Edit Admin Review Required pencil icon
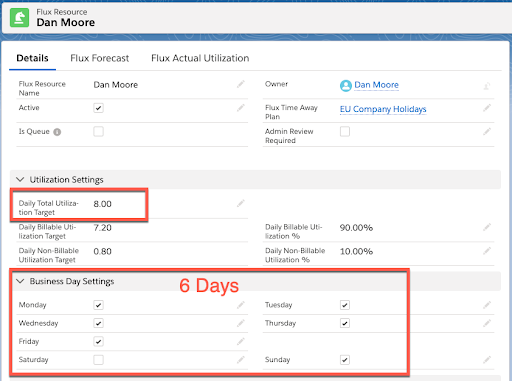Viewport: 512px width, 381px height. point(487,132)
